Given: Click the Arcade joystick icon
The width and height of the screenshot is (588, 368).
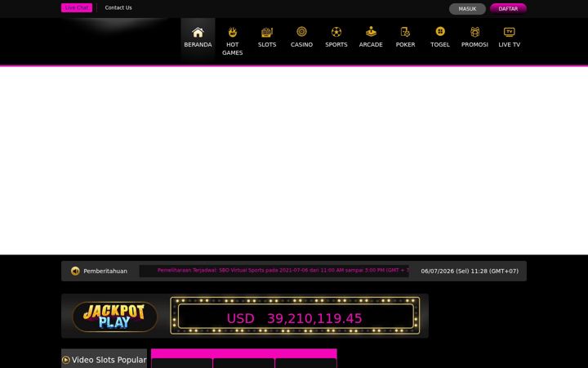Looking at the screenshot, I should (x=371, y=32).
